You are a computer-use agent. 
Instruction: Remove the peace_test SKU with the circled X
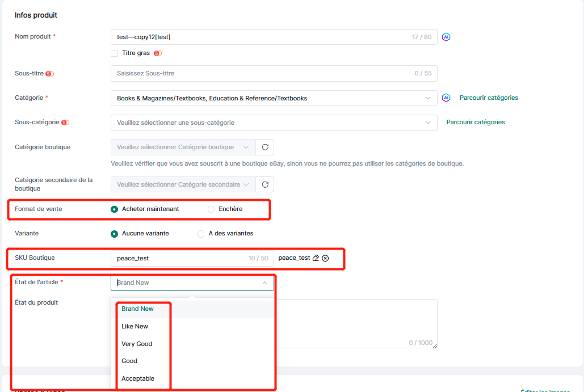(325, 258)
